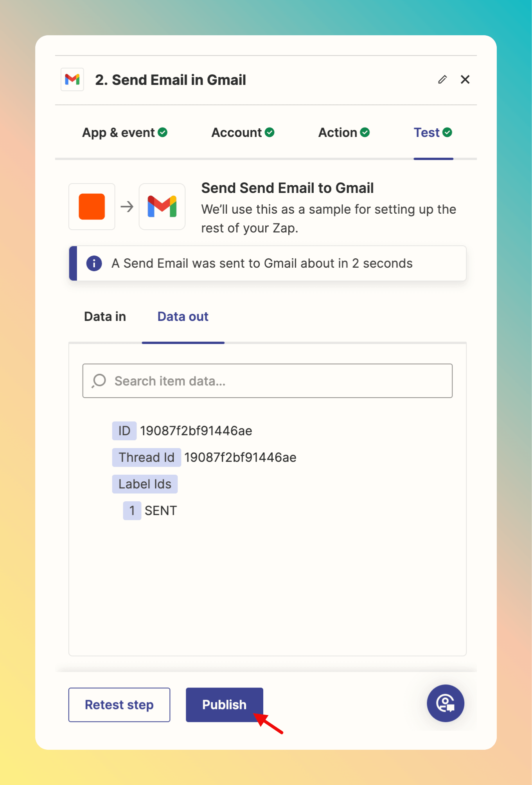Click the green check next to Action

[x=365, y=133]
